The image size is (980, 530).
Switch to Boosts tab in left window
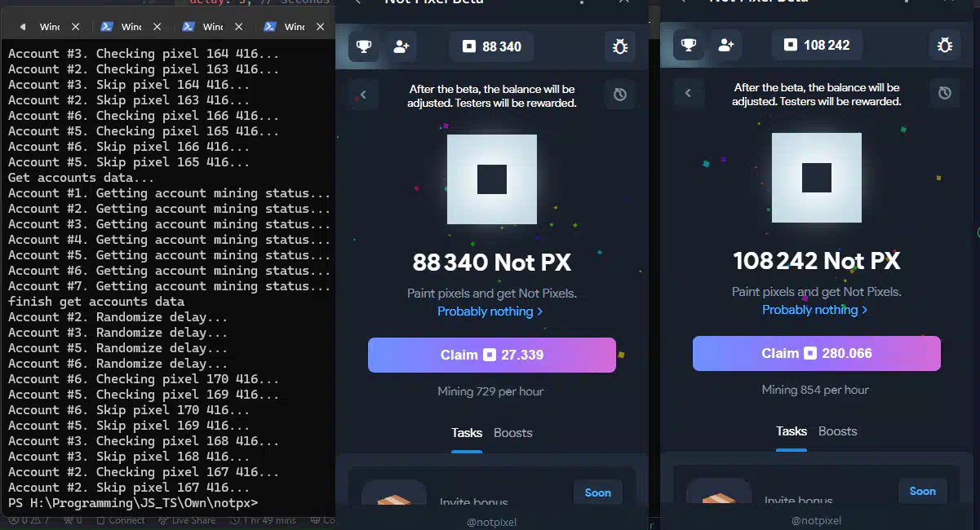click(512, 433)
